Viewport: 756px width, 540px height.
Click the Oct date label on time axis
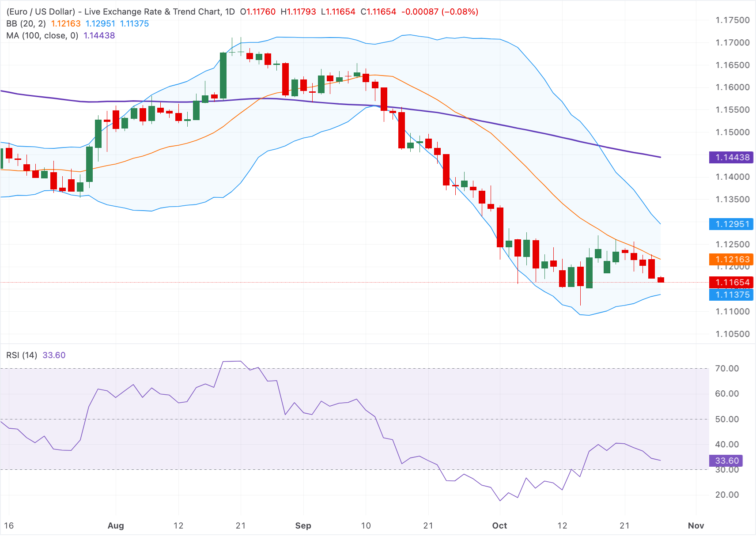(x=499, y=526)
